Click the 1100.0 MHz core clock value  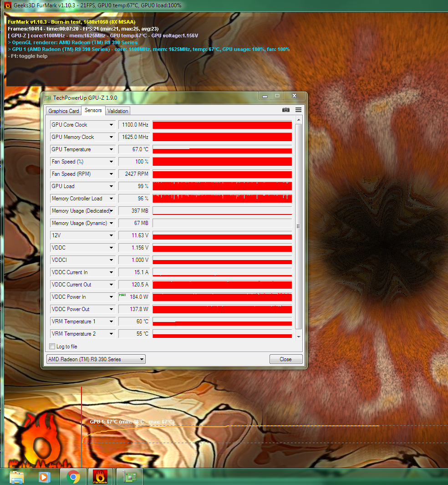[x=134, y=125]
